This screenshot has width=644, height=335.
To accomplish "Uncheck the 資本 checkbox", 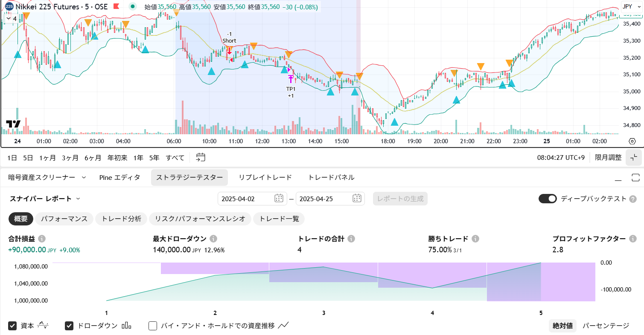I will (12, 326).
